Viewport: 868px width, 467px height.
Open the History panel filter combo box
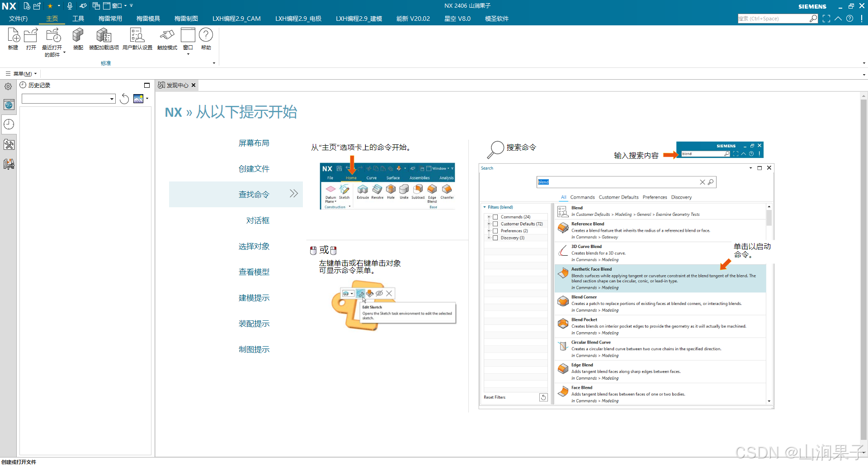69,99
